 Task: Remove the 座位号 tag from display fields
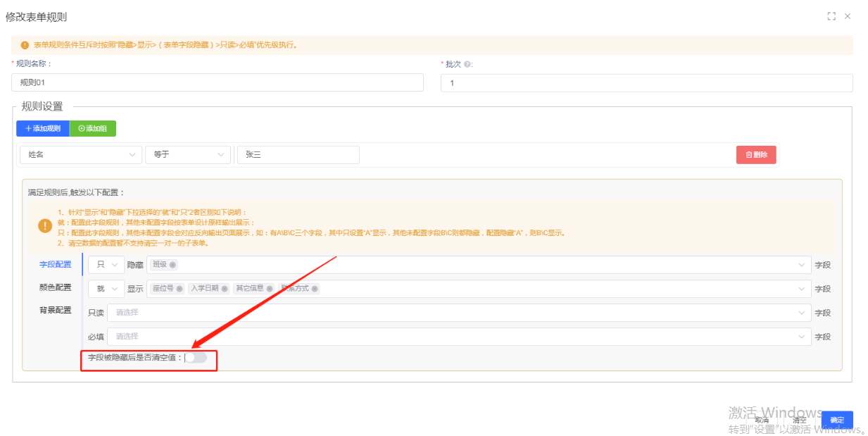(180, 289)
